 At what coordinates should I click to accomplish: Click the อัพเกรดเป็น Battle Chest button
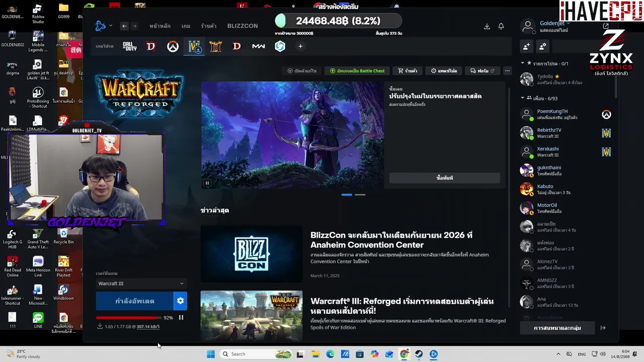pyautogui.click(x=357, y=71)
